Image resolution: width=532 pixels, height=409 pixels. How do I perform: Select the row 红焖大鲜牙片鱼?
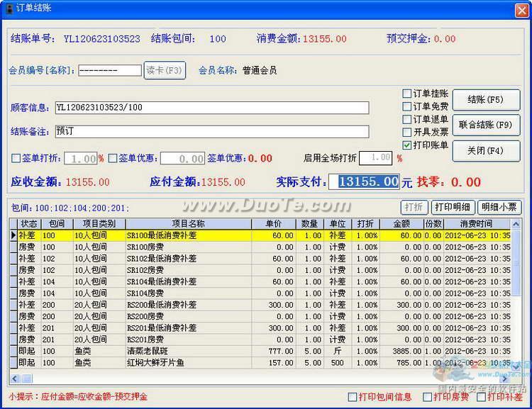tap(260, 362)
